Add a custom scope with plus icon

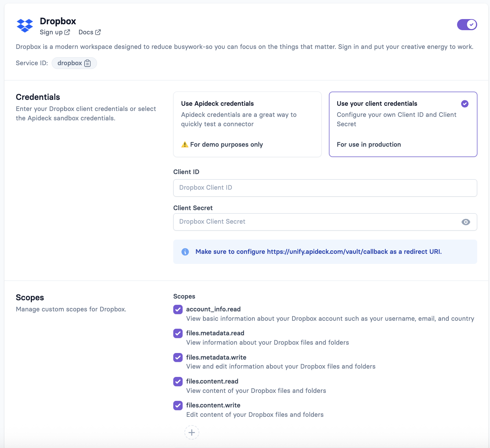click(192, 432)
